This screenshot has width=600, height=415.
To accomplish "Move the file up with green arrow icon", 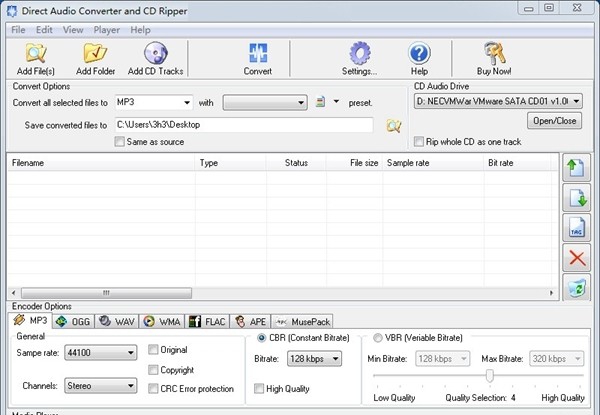I will click(x=576, y=168).
